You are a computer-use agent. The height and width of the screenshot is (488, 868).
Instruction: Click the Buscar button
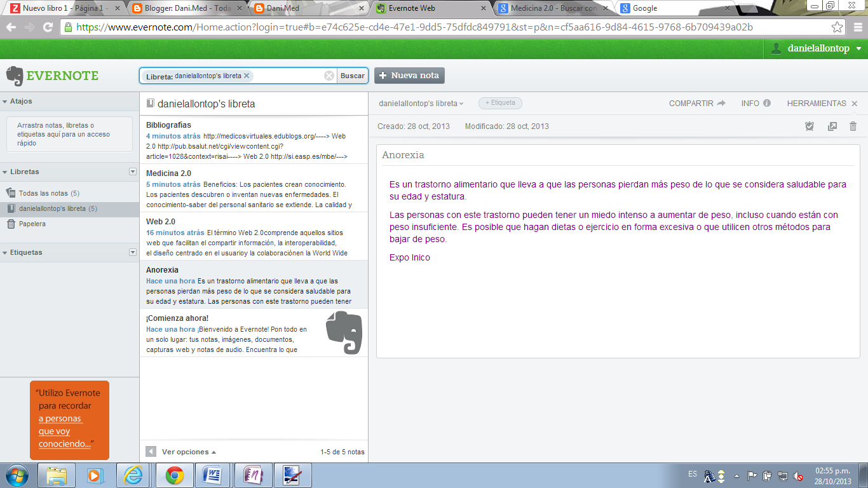pyautogui.click(x=353, y=76)
